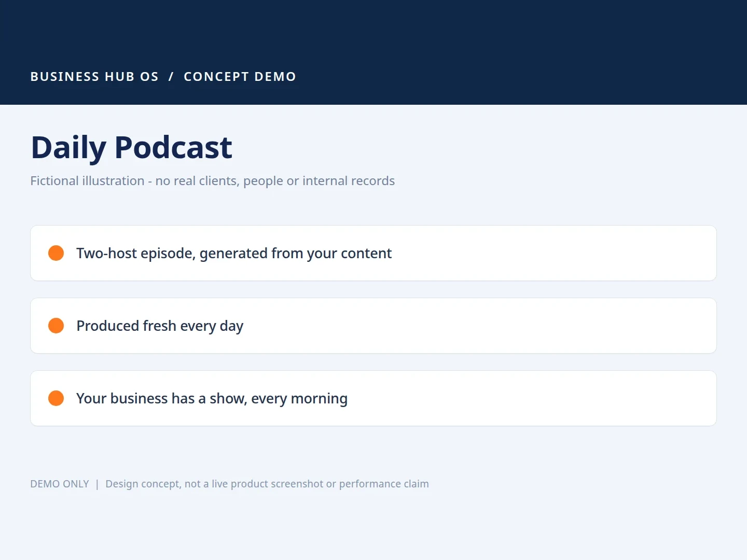Select the "Two-host episode, generated from your content" text
This screenshot has height=560, width=747.
(x=234, y=253)
